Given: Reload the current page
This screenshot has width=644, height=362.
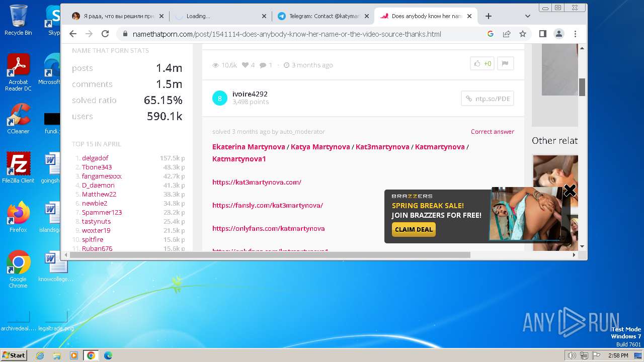Looking at the screenshot, I should pyautogui.click(x=105, y=34).
